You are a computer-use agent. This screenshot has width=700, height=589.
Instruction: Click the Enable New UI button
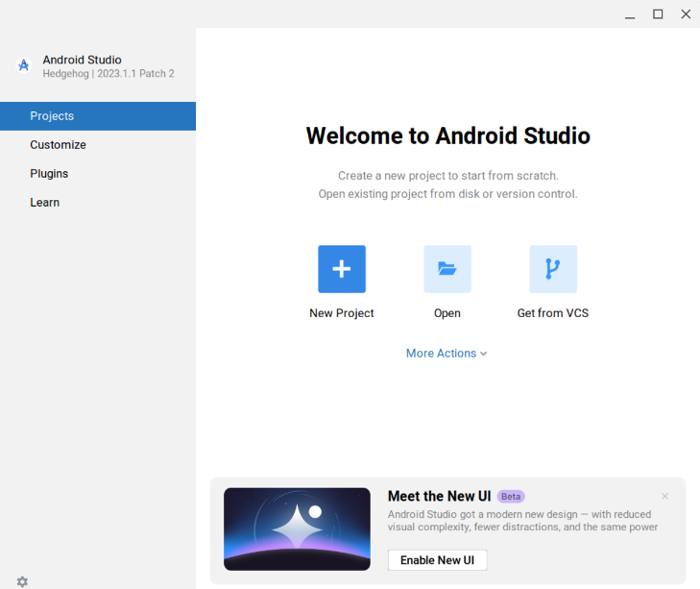(x=437, y=560)
